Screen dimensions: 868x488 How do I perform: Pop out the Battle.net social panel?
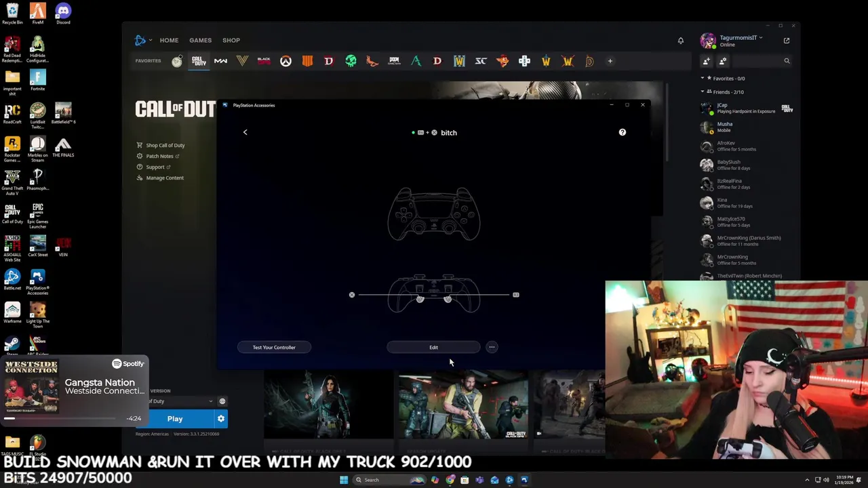787,41
